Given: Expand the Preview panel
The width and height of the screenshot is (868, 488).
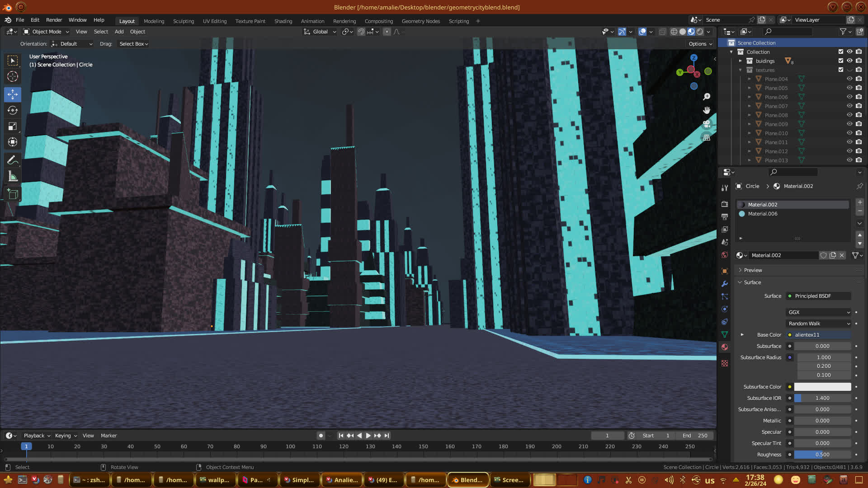Looking at the screenshot, I should [753, 270].
